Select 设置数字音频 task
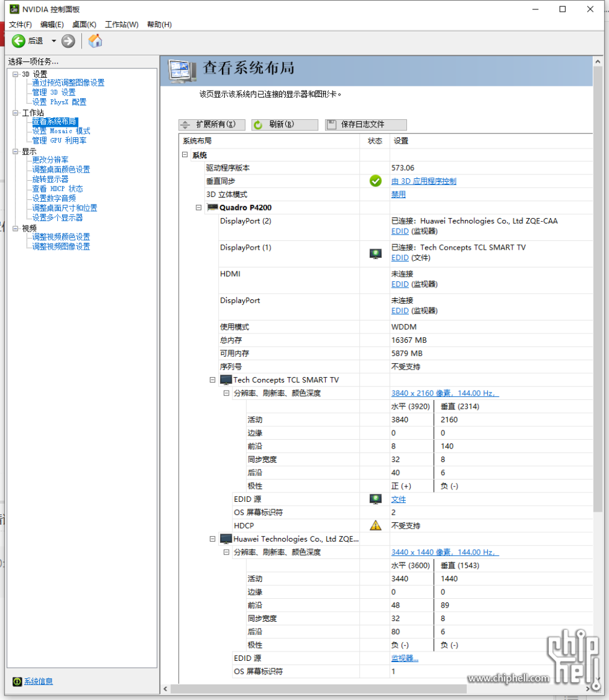Image resolution: width=609 pixels, height=700 pixels. click(54, 198)
